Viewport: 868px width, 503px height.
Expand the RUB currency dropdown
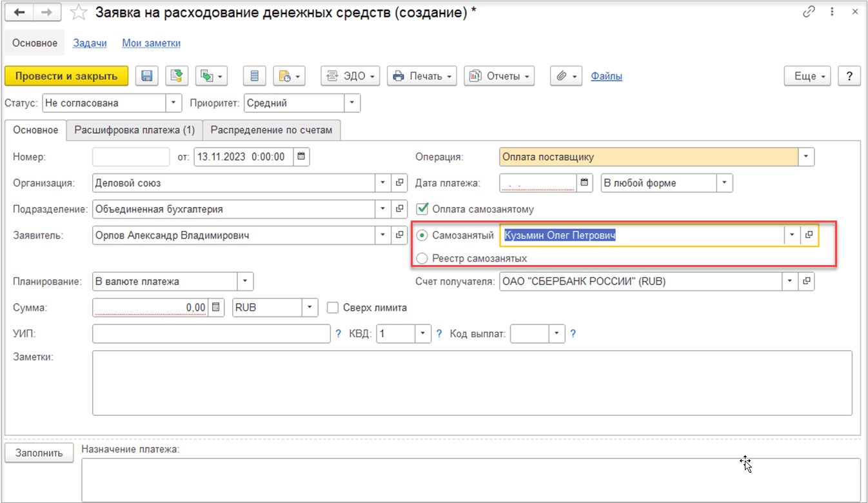[x=310, y=308]
